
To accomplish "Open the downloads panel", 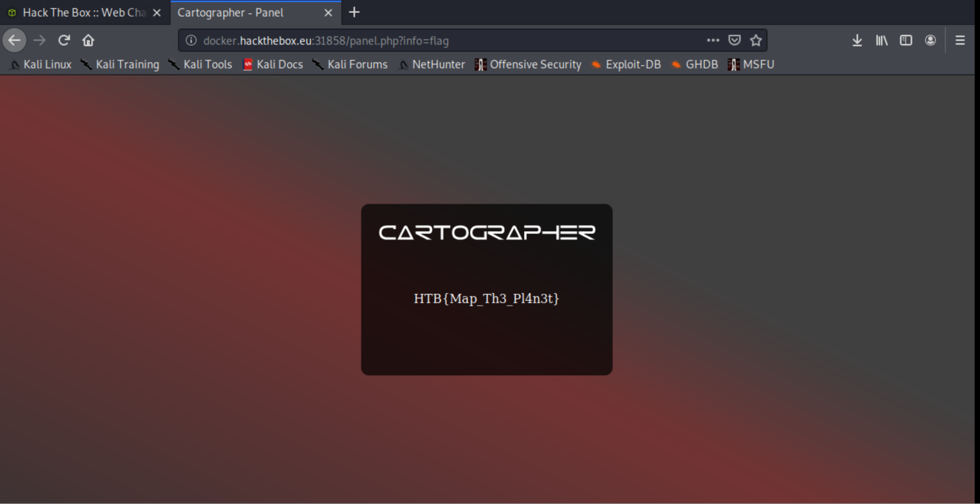I will point(857,41).
